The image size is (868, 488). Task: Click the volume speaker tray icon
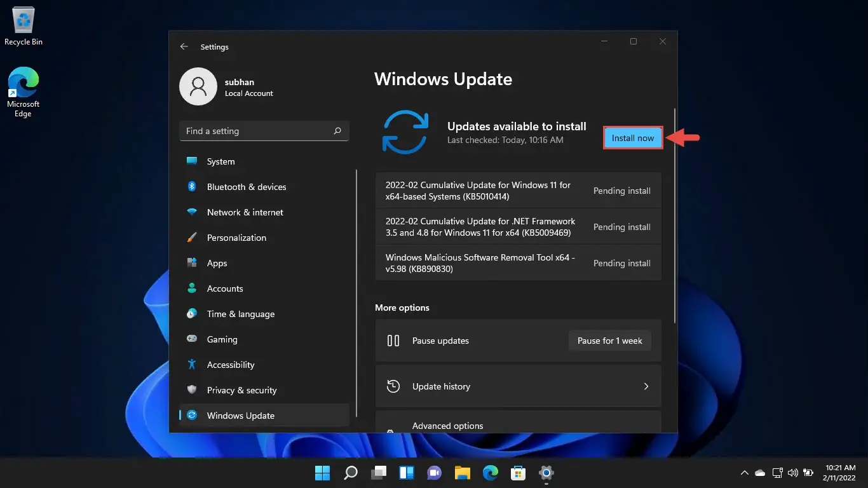[x=792, y=473]
